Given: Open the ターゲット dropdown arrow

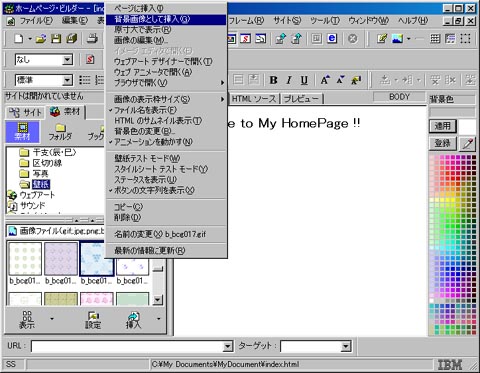Looking at the screenshot, I should [x=346, y=346].
